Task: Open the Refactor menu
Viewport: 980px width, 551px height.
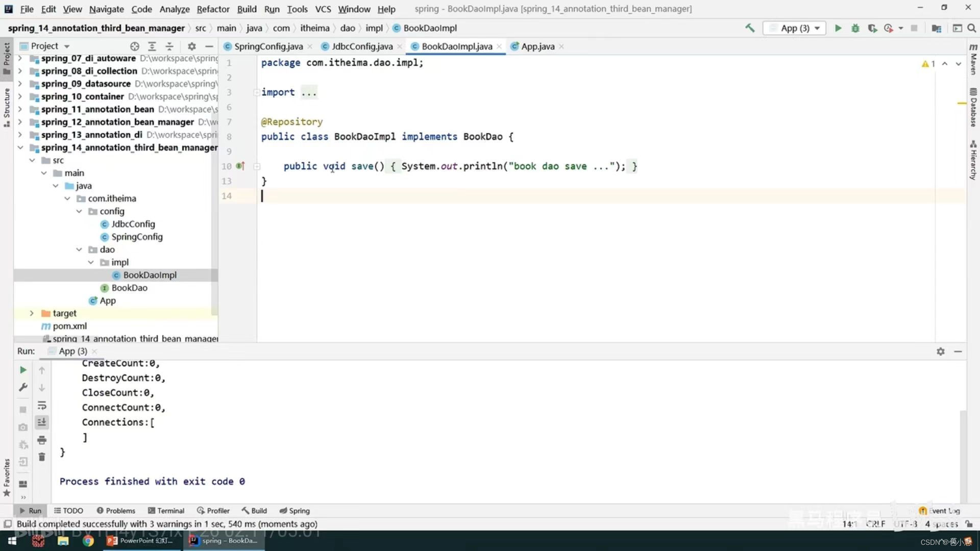Action: click(213, 9)
